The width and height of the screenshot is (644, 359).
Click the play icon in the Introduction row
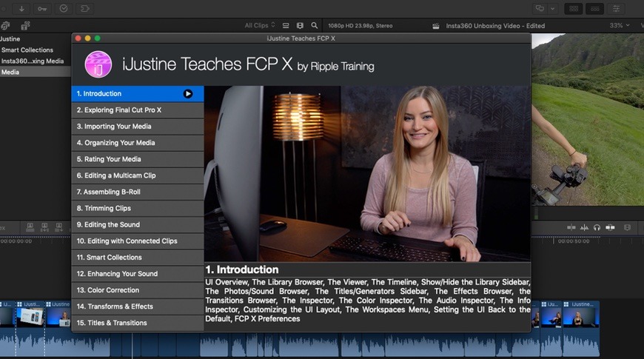point(188,94)
